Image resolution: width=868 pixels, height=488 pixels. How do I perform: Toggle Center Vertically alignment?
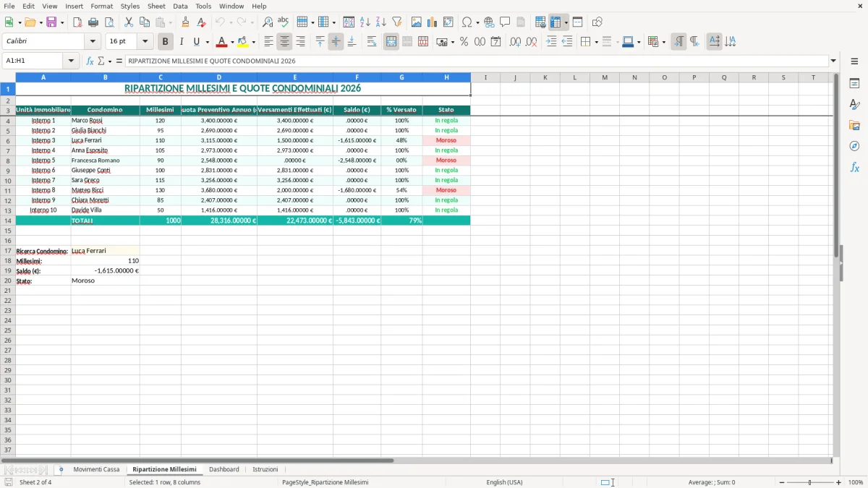coord(336,42)
